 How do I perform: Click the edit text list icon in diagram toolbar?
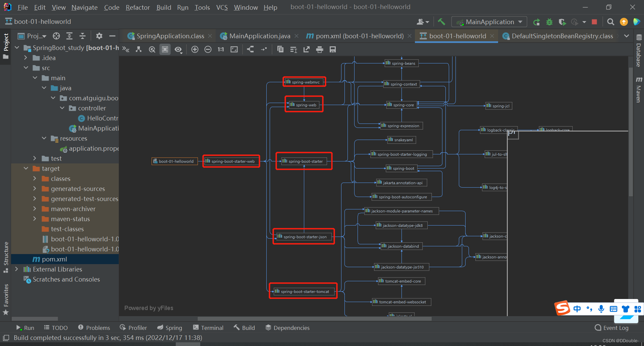coord(293,49)
